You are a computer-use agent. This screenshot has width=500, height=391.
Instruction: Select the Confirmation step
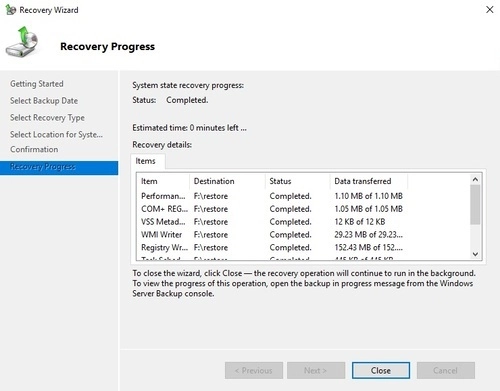coord(34,149)
